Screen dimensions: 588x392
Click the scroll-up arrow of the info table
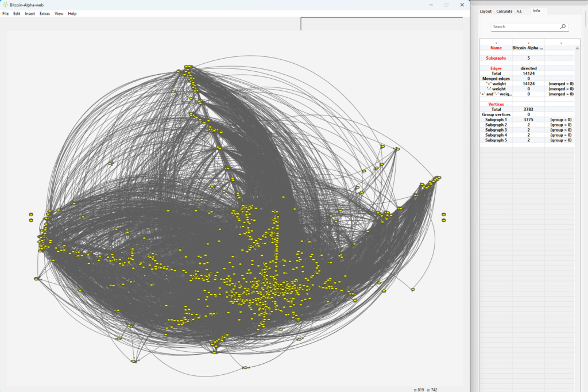click(x=577, y=48)
